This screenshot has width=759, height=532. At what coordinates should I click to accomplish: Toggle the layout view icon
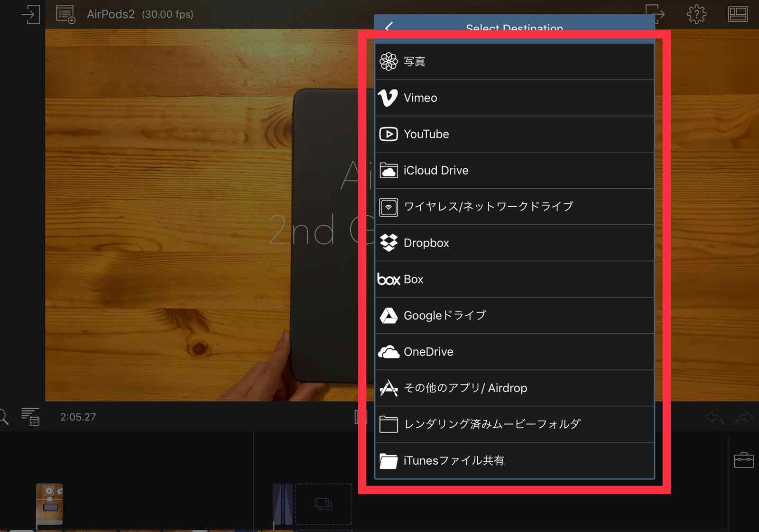coord(738,14)
